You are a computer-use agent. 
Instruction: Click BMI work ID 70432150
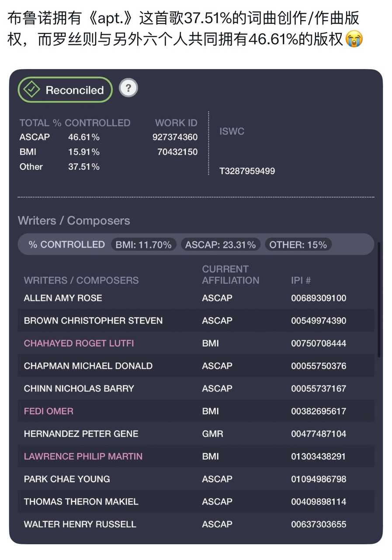177,152
